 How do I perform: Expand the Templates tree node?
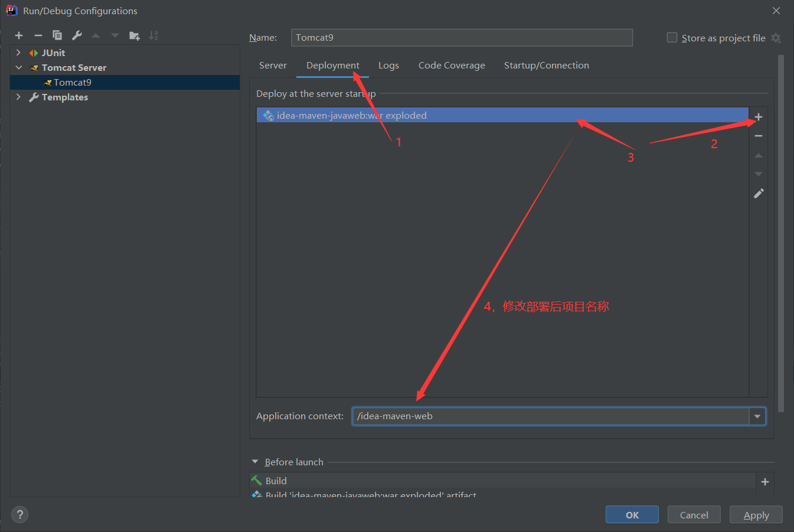[x=18, y=97]
